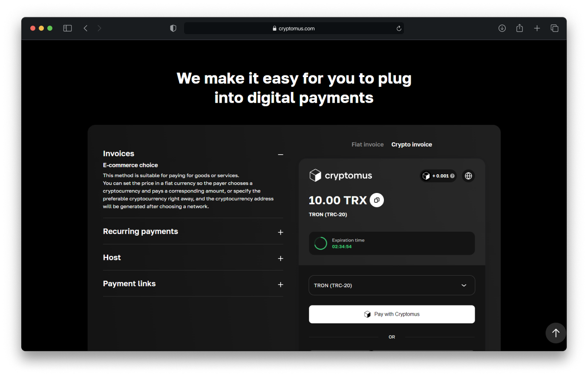Toggle the Safari sidebar
This screenshot has height=377, width=588.
click(67, 28)
